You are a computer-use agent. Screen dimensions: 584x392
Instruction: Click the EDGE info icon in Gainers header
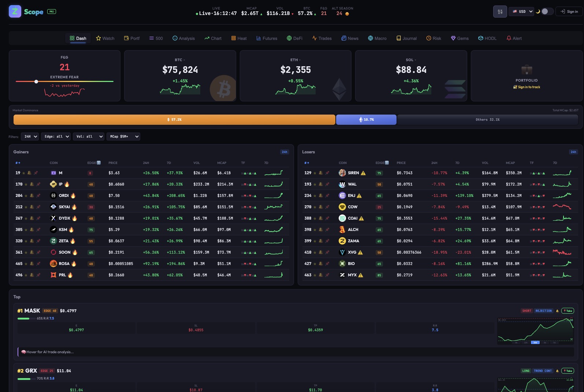99,163
